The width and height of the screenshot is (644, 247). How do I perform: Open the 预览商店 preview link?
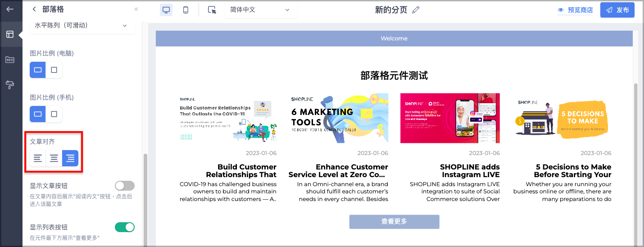580,10
